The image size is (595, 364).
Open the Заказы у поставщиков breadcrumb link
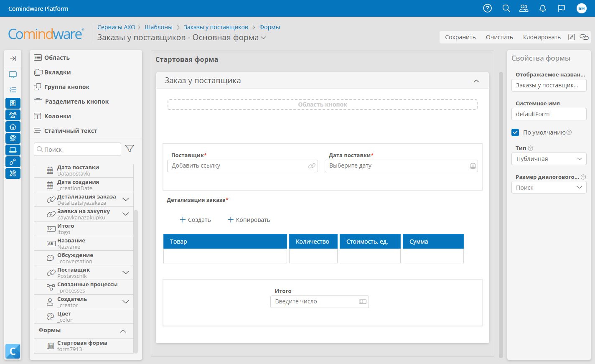(216, 27)
